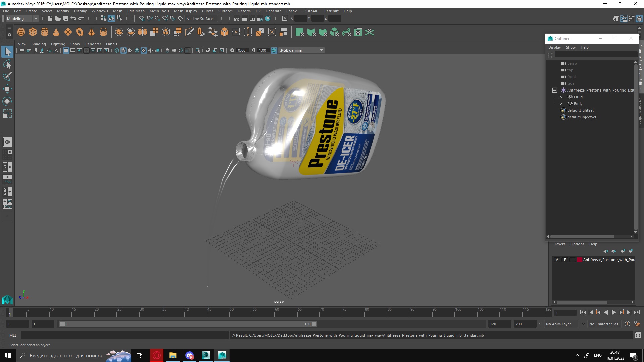This screenshot has height=362, width=644.
Task: Go to start of playback range
Action: (583, 312)
